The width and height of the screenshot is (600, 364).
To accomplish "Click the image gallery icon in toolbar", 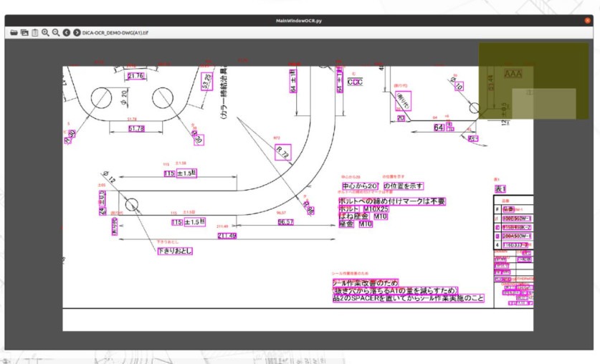I will coord(24,32).
